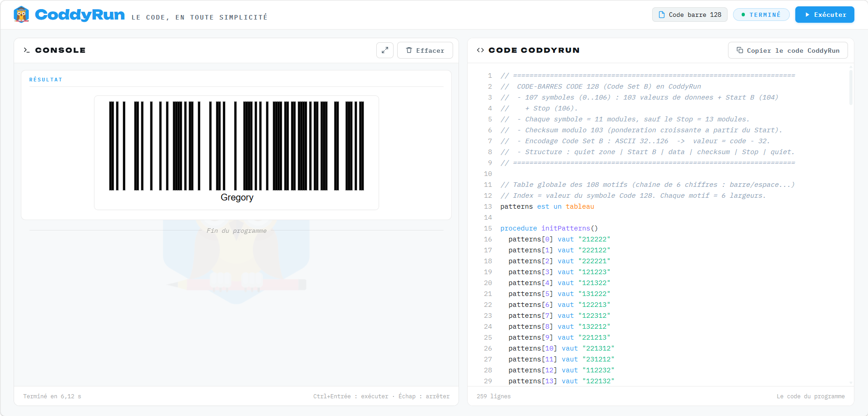
Task: Click the CoddyRun owl logo icon
Action: click(x=21, y=15)
